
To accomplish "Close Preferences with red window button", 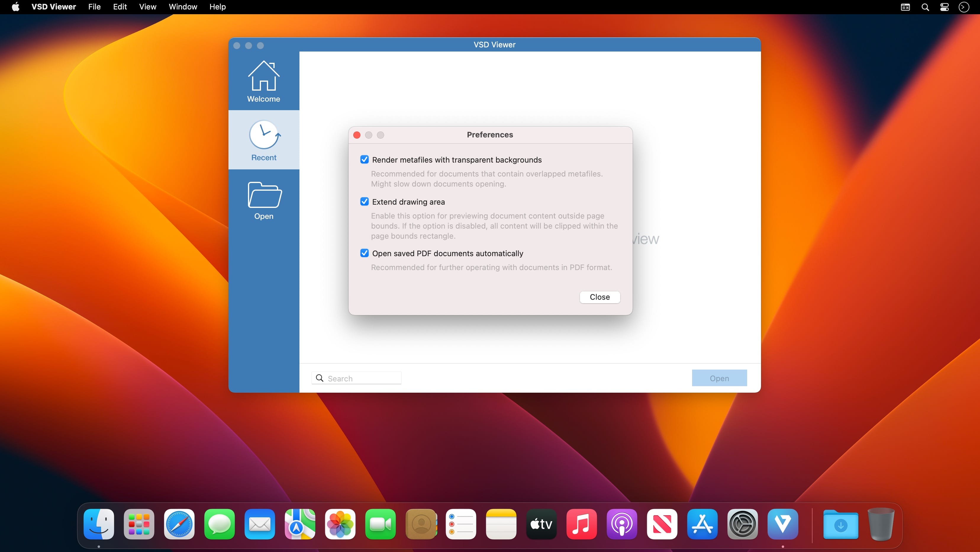I will pyautogui.click(x=357, y=135).
